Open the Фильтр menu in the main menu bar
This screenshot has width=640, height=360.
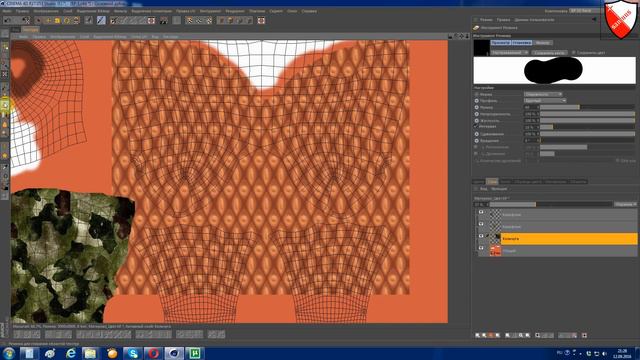click(120, 11)
